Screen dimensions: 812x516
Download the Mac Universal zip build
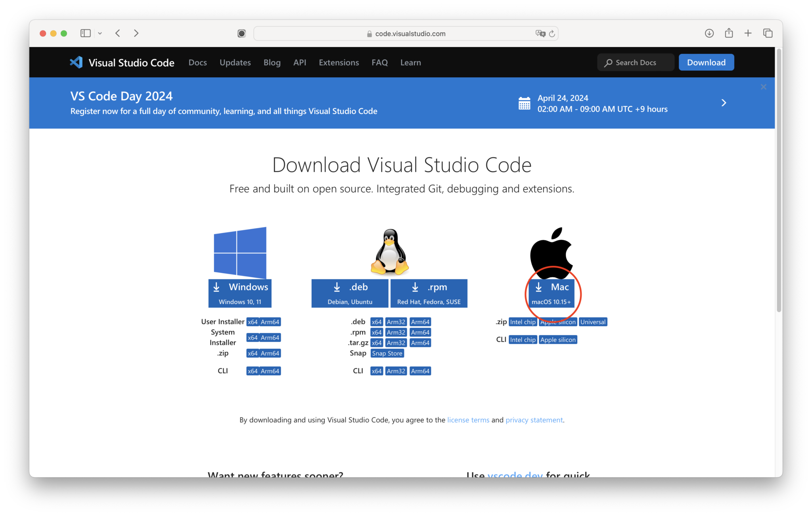pyautogui.click(x=593, y=322)
